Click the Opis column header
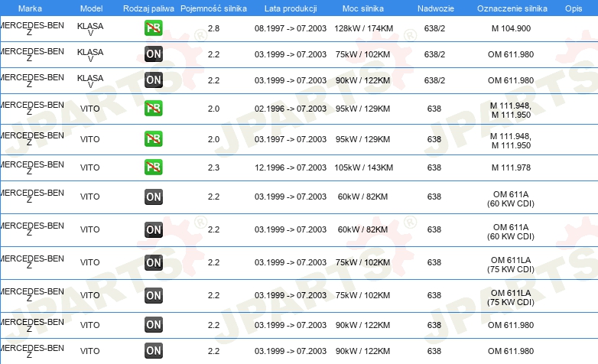This screenshot has height=364, width=598. [574, 8]
